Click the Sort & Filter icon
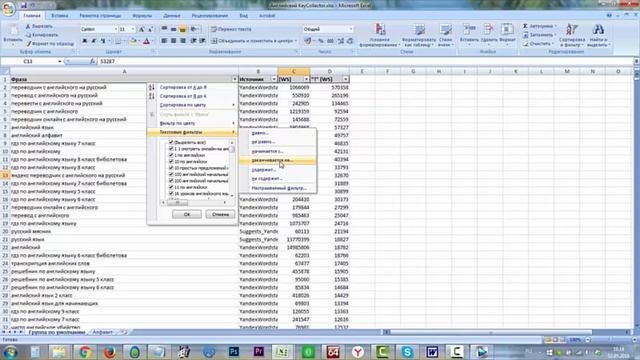Viewport: 640px width, 360px height. [x=571, y=29]
